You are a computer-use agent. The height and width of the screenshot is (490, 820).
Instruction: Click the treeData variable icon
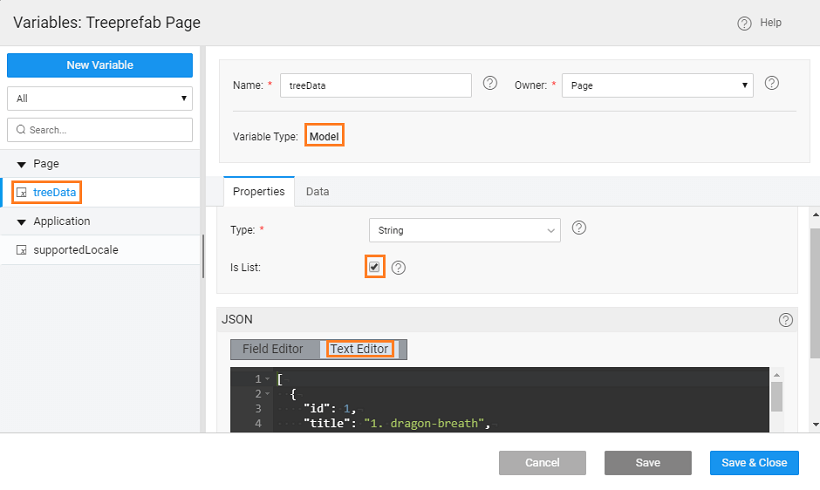tap(22, 192)
